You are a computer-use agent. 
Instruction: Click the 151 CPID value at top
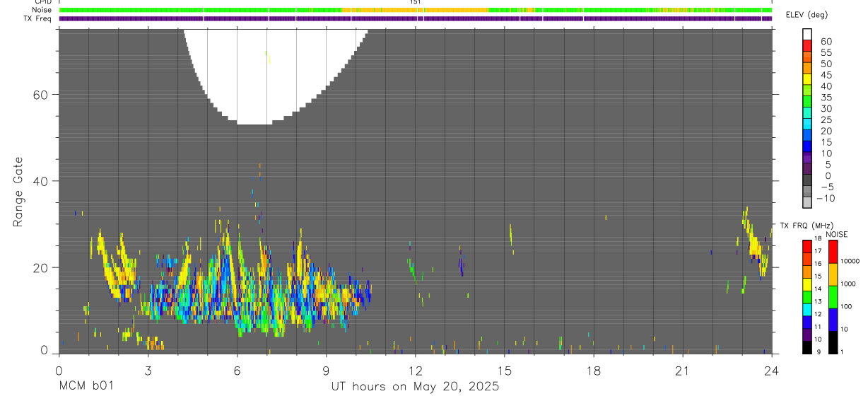click(416, 2)
